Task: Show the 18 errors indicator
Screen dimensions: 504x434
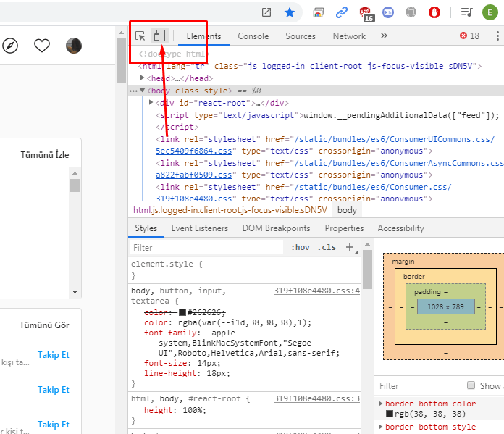Action: pos(469,36)
